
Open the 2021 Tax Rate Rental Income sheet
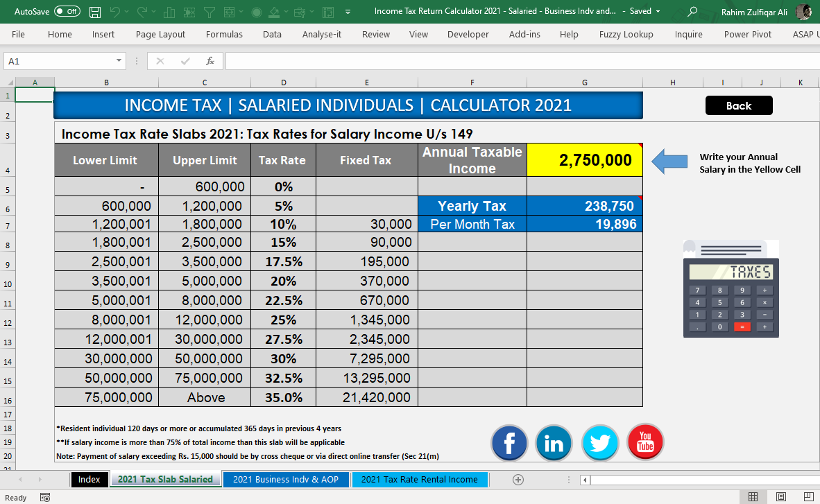tap(420, 480)
